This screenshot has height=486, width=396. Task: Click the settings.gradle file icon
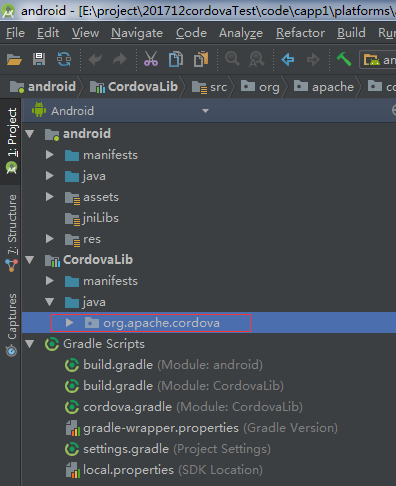pyautogui.click(x=72, y=449)
